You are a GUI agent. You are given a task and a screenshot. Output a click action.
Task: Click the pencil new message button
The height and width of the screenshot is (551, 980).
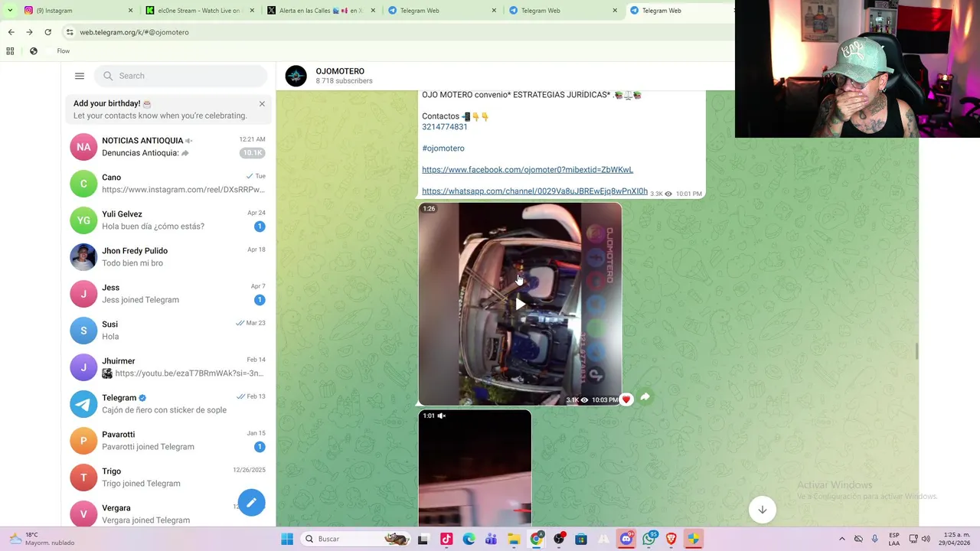(251, 503)
